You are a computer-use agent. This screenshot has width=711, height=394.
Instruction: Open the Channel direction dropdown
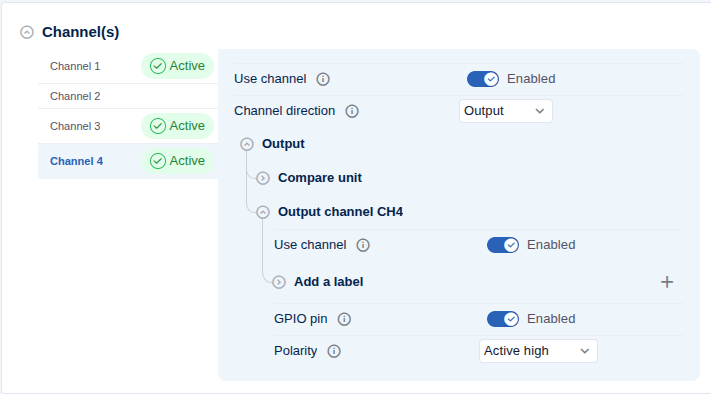coord(506,111)
